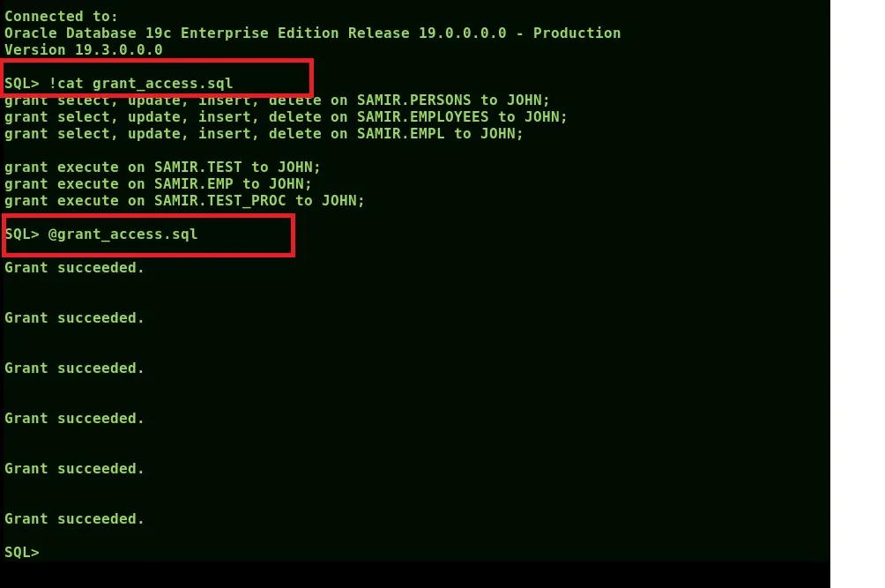885x588 pixels.
Task: Click the grant execute on SAMIR.EMP line
Action: pos(158,184)
